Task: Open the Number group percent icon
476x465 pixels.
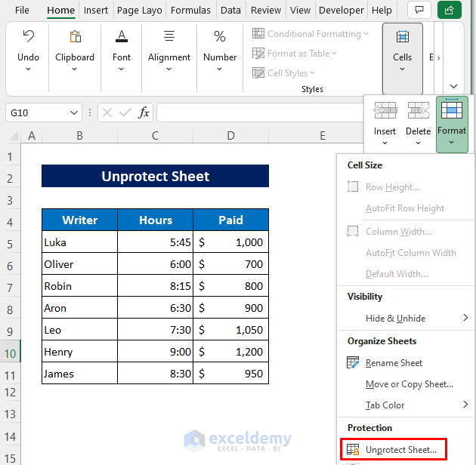Action: tap(220, 36)
